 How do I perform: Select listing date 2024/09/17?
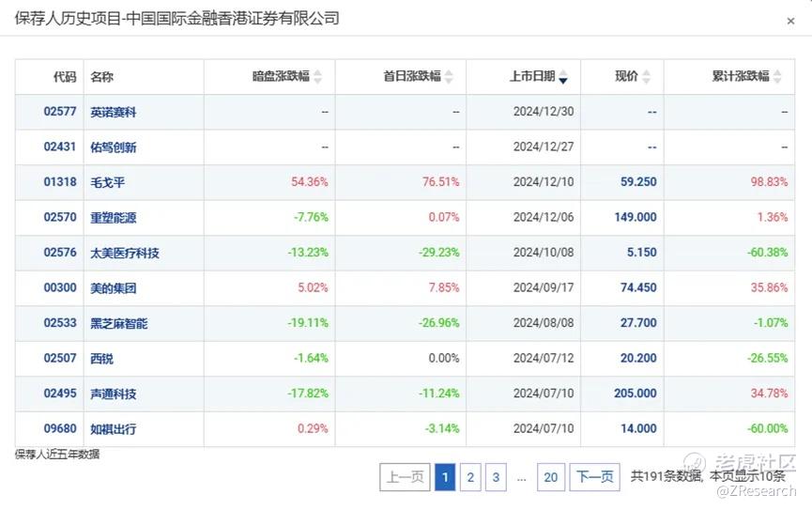click(544, 287)
